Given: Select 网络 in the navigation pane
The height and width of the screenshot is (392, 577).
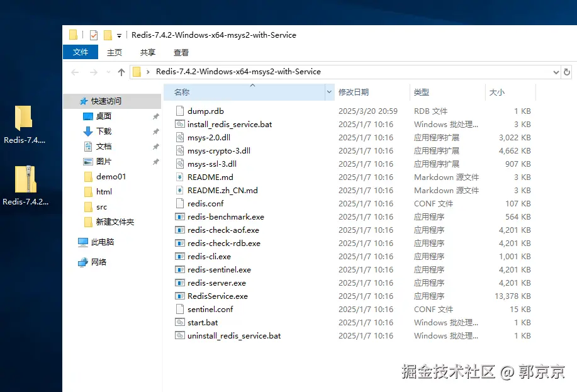Looking at the screenshot, I should tap(99, 262).
